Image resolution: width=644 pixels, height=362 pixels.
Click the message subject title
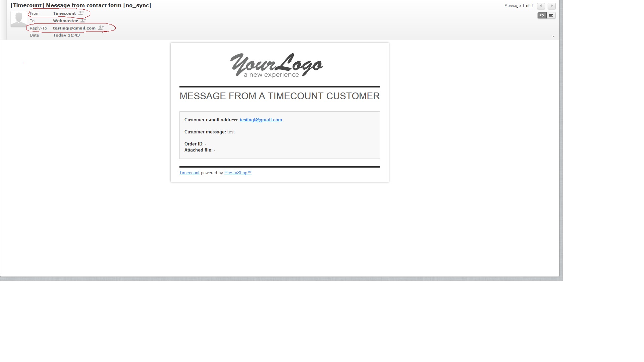point(80,5)
